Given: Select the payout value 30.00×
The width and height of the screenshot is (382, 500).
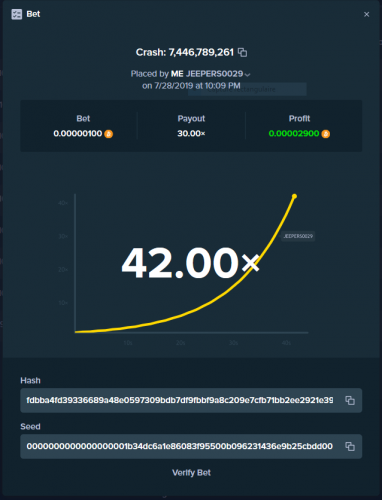Looking at the screenshot, I should (x=191, y=134).
